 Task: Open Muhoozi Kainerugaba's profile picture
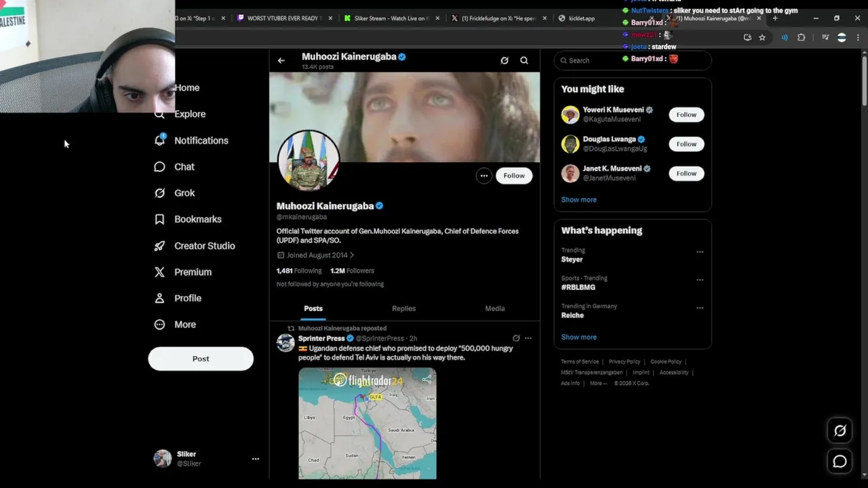click(x=309, y=161)
